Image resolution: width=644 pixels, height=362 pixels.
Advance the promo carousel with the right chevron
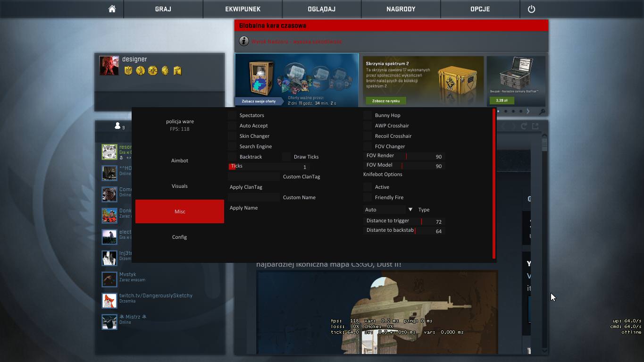pos(528,111)
